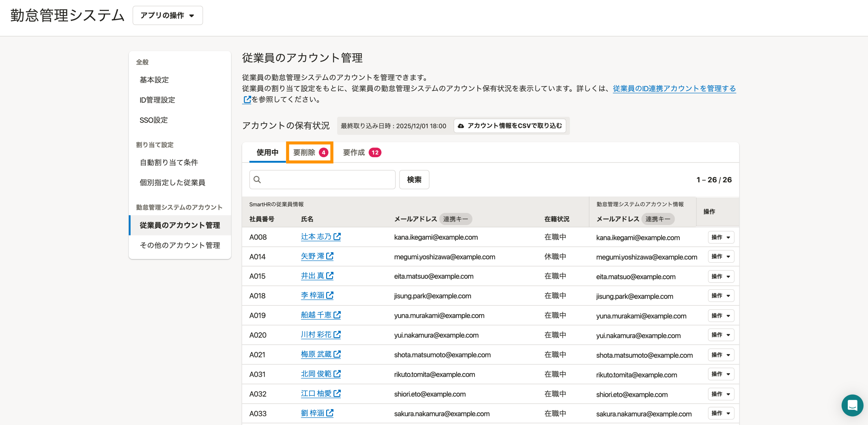Click inside the search input field
868x425 pixels.
pyautogui.click(x=324, y=180)
